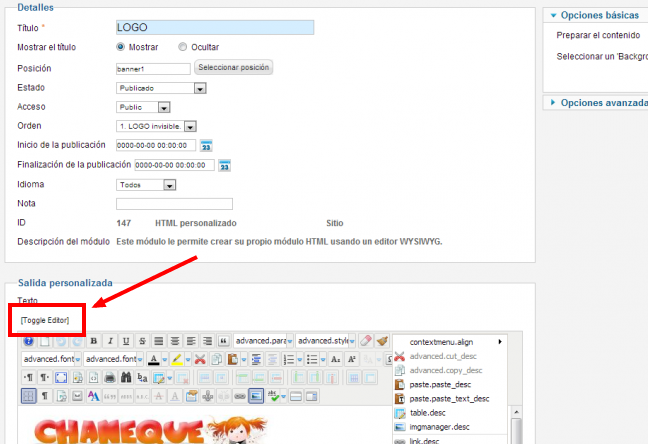The image size is (648, 444).
Task: Open the Acceso dropdown showing Public
Action: [x=143, y=107]
